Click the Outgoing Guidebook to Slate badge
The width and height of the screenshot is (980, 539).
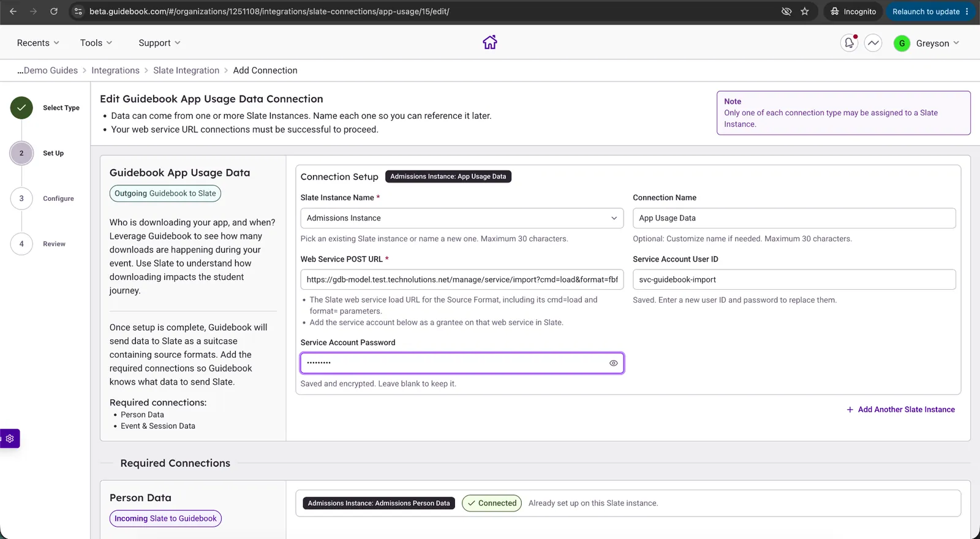pos(165,194)
